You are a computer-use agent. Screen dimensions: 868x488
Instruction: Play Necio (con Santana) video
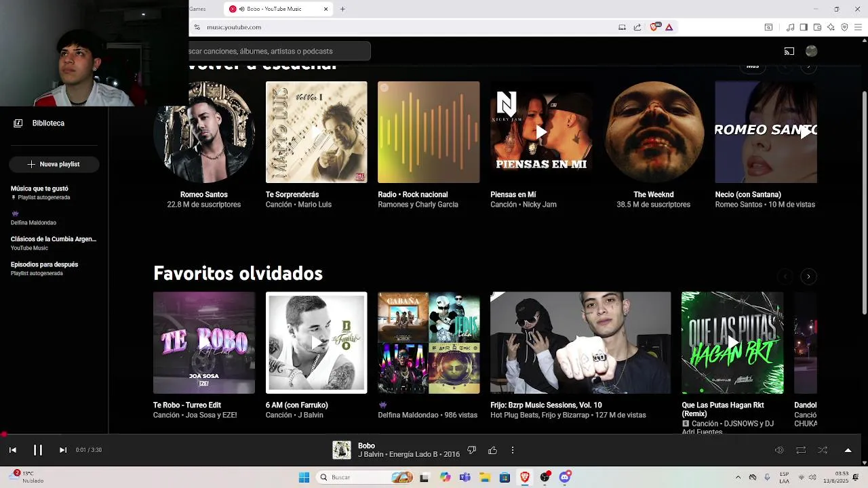766,132
